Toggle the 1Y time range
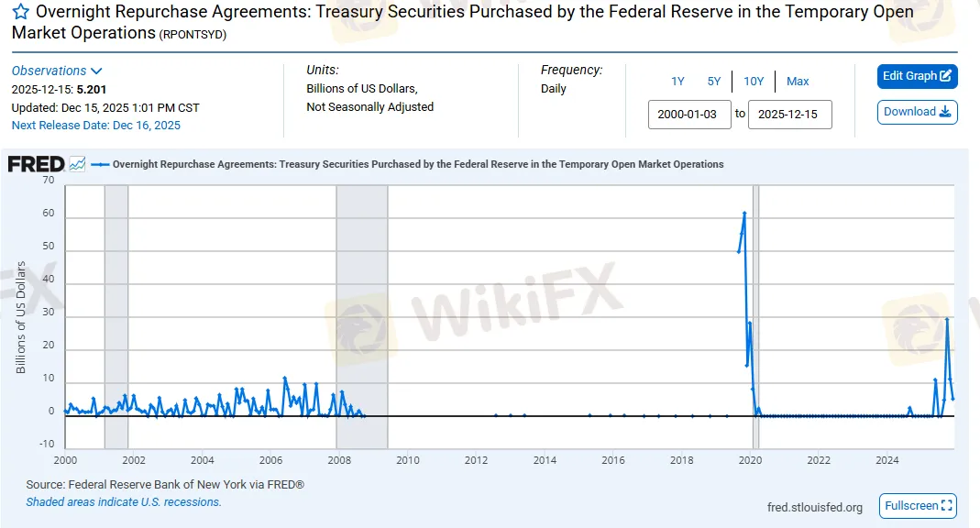The image size is (980, 528). [x=678, y=81]
